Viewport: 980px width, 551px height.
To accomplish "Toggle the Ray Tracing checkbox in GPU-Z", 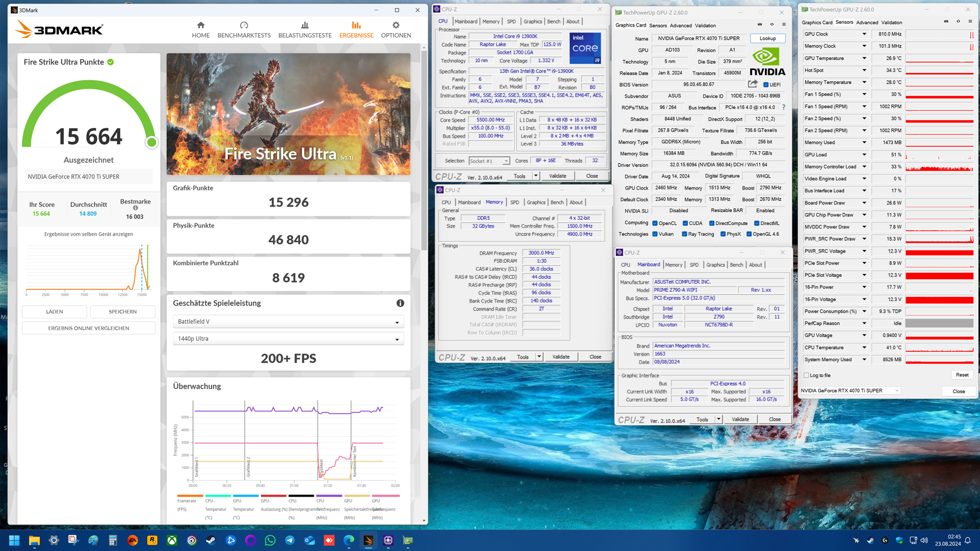I will coord(684,234).
